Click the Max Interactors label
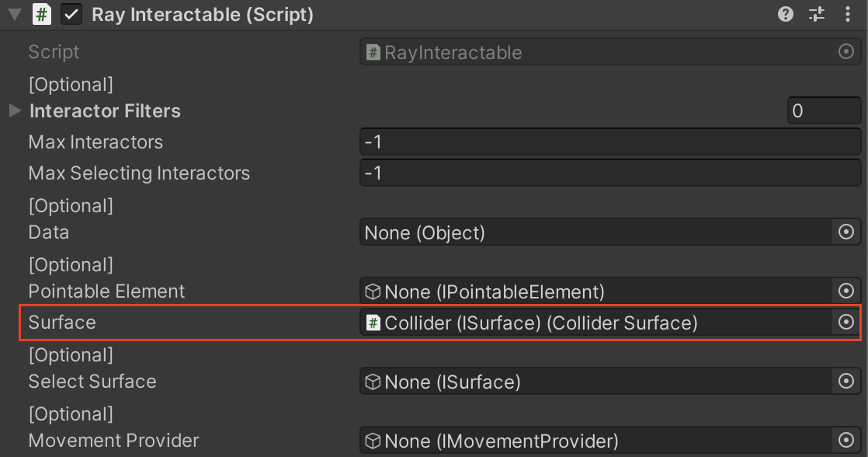This screenshot has width=868, height=457. pos(95,142)
